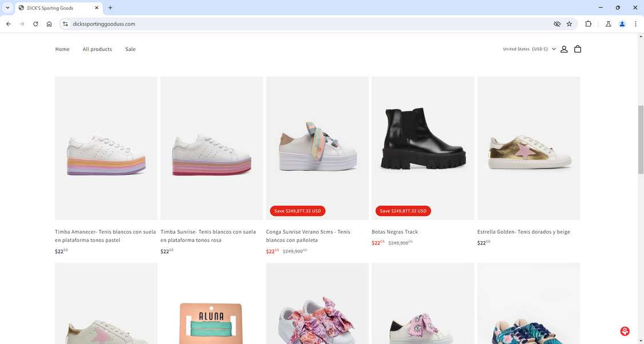
Task: Open Estrella Golden tenis product link
Action: click(523, 232)
